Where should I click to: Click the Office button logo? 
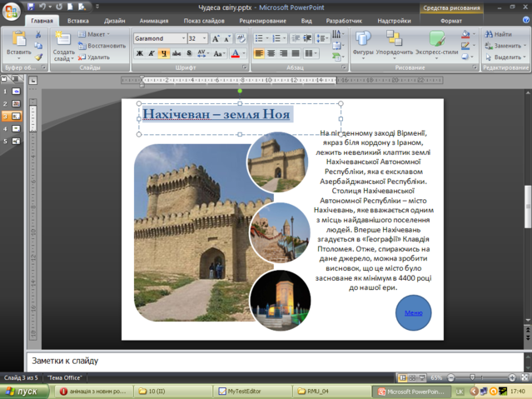coord(11,12)
